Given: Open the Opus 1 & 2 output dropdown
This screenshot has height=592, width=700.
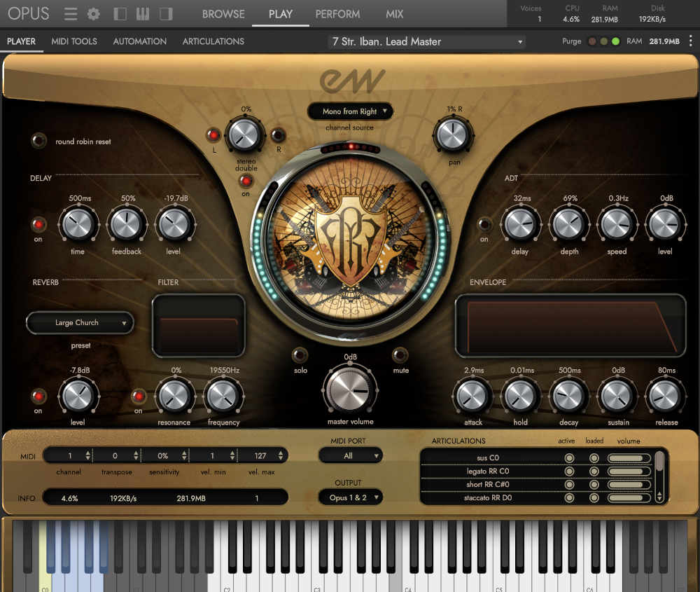Looking at the screenshot, I should (350, 497).
